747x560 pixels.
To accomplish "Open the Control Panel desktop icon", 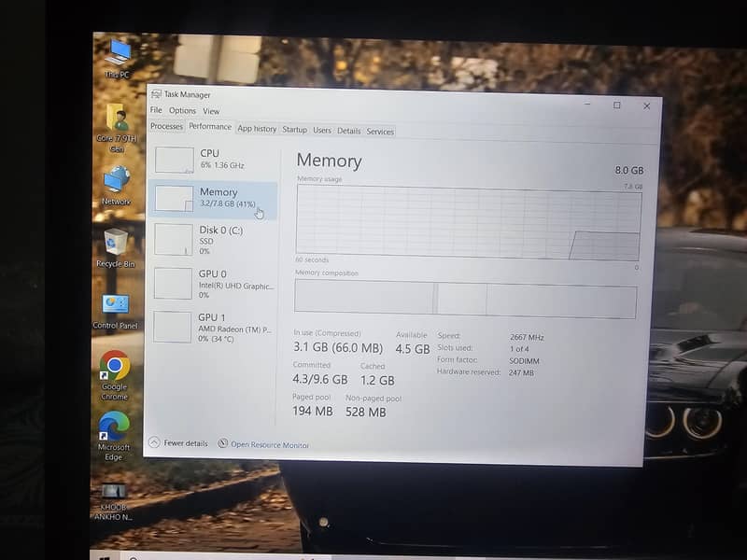I will 115,311.
